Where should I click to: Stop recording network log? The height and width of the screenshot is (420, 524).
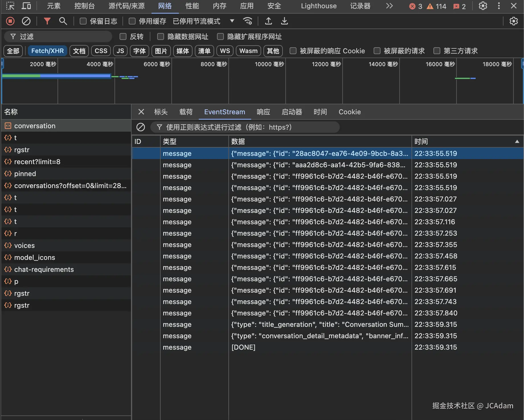pyautogui.click(x=10, y=21)
